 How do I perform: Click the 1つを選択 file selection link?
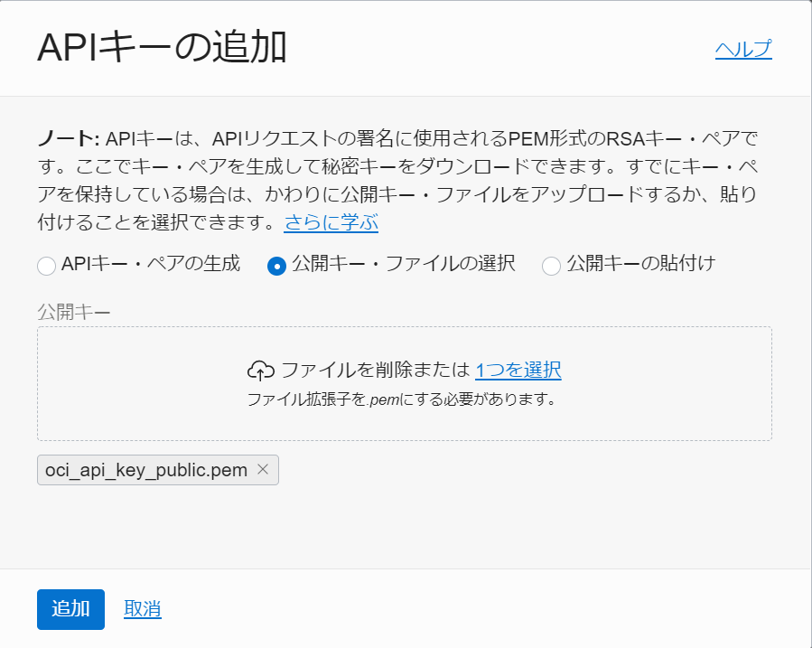pos(520,369)
